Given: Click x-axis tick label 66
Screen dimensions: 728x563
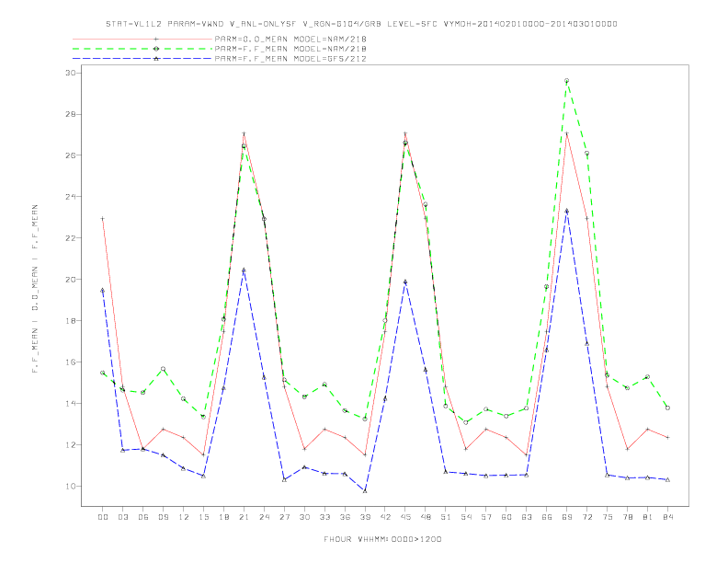Looking at the screenshot, I should 547,517.
